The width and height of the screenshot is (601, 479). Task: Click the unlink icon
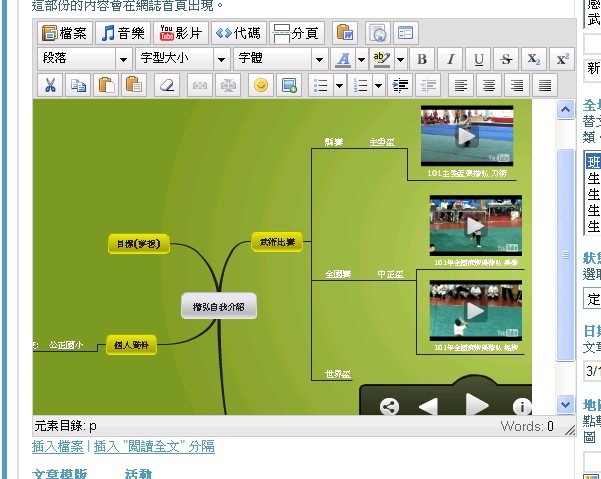pos(228,85)
